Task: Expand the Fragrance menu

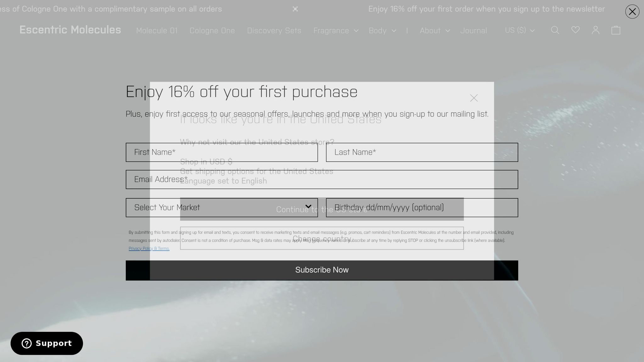Action: (x=336, y=30)
